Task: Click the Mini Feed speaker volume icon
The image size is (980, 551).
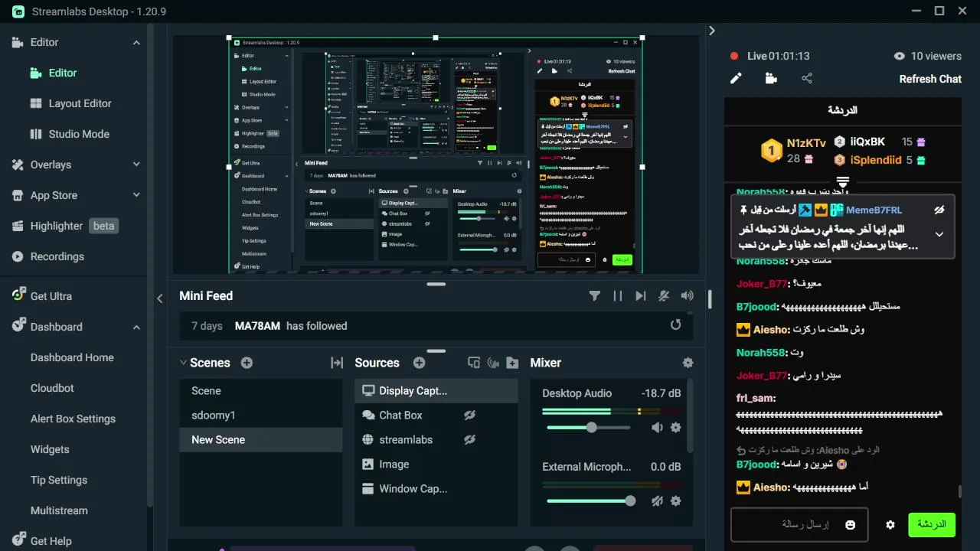Action: [x=688, y=296]
